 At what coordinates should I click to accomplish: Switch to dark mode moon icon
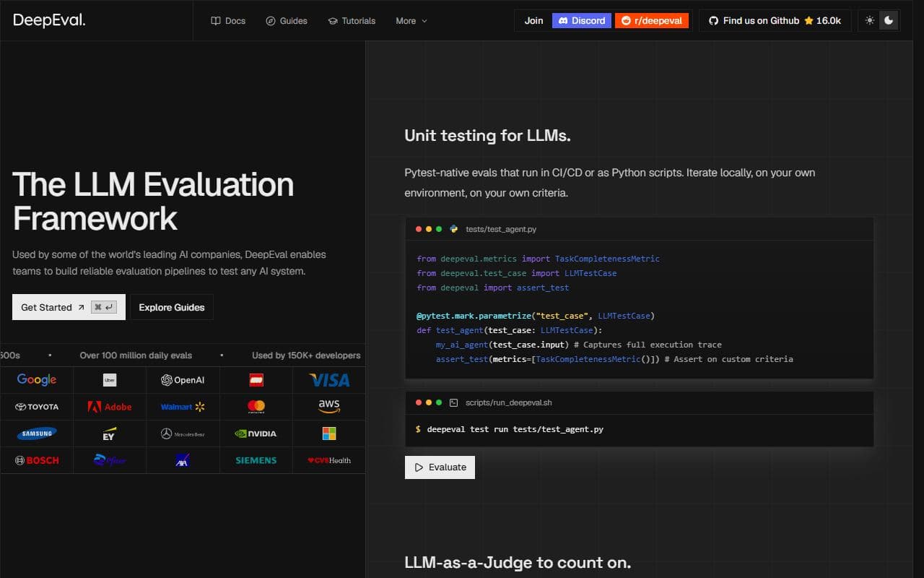click(x=889, y=20)
